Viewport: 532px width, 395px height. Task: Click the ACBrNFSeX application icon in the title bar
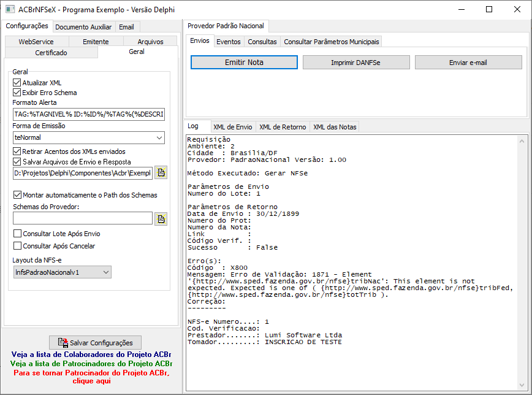coord(10,9)
